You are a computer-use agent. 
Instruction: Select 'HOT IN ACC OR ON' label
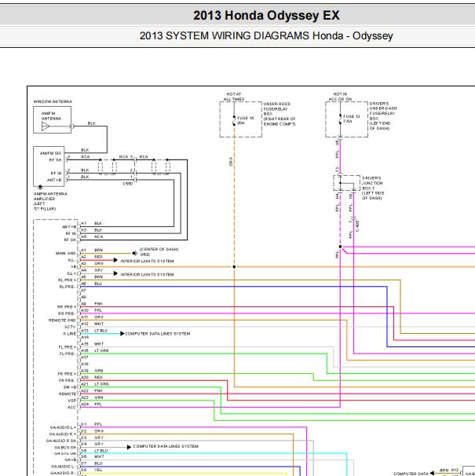(x=340, y=97)
